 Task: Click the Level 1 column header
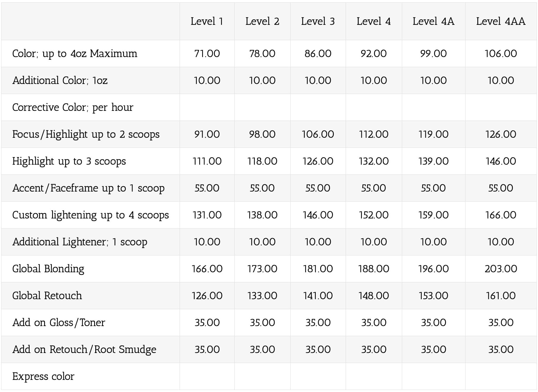[207, 21]
